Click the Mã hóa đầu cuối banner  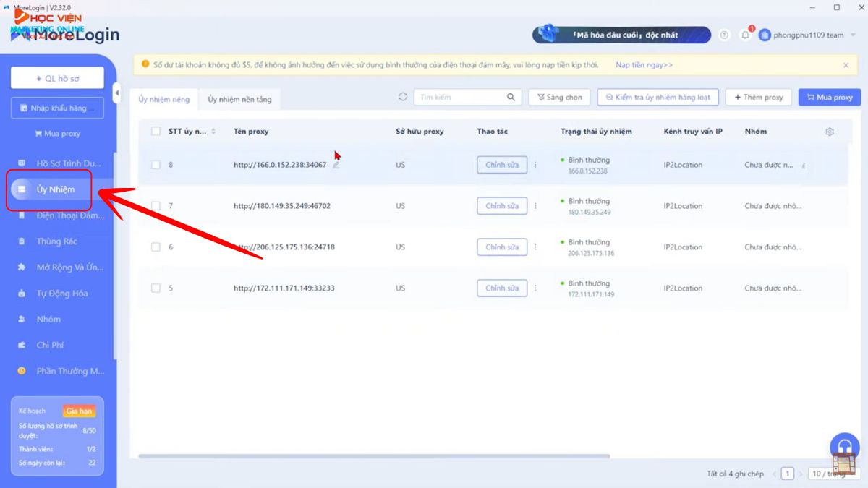tap(621, 35)
